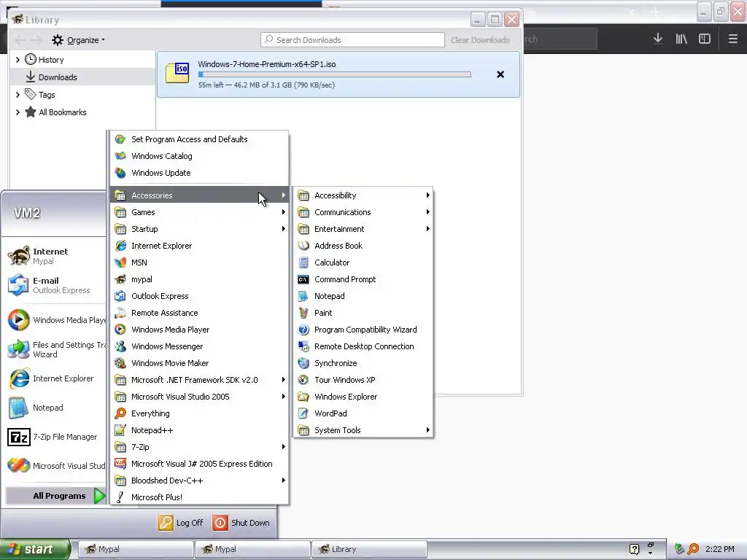Open the browser library icon in toolbar
The height and width of the screenshot is (560, 747).
point(681,39)
